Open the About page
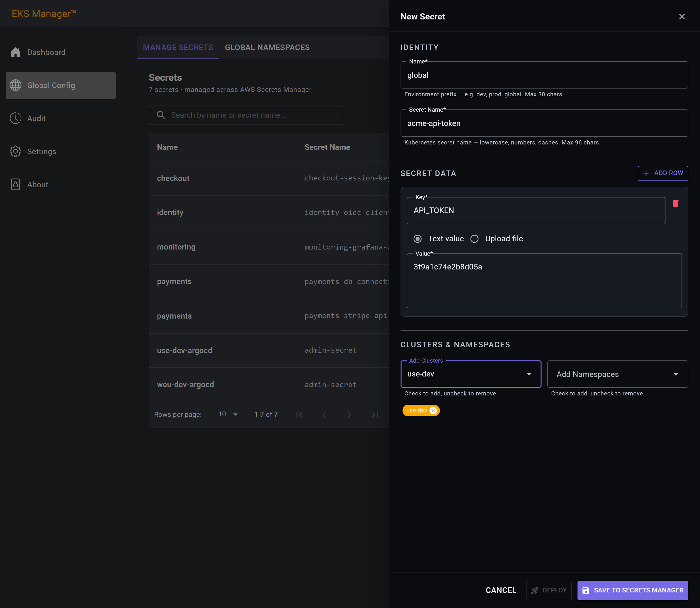This screenshot has width=700, height=608. point(61,185)
